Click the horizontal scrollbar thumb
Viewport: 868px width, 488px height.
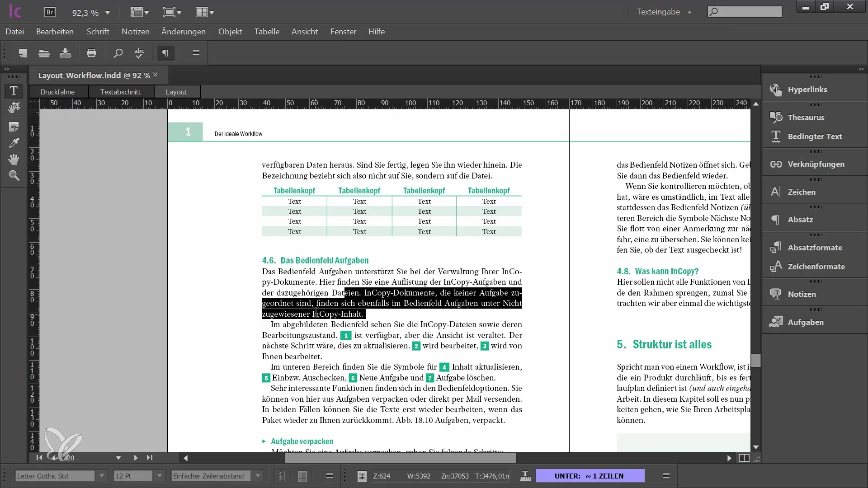(400, 458)
